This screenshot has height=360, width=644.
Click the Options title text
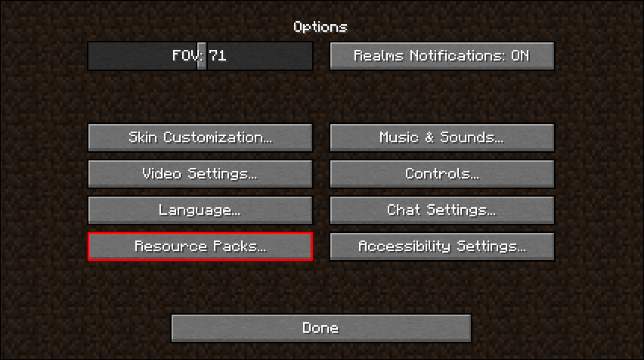320,27
